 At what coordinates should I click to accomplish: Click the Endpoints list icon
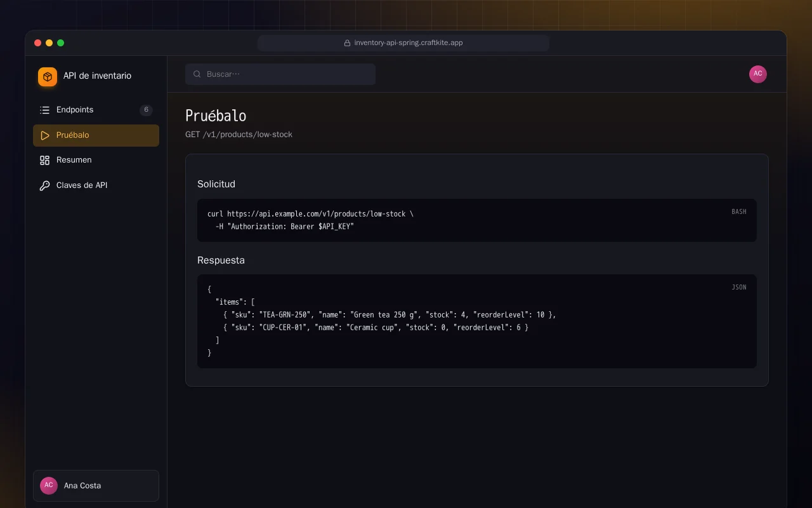click(44, 110)
